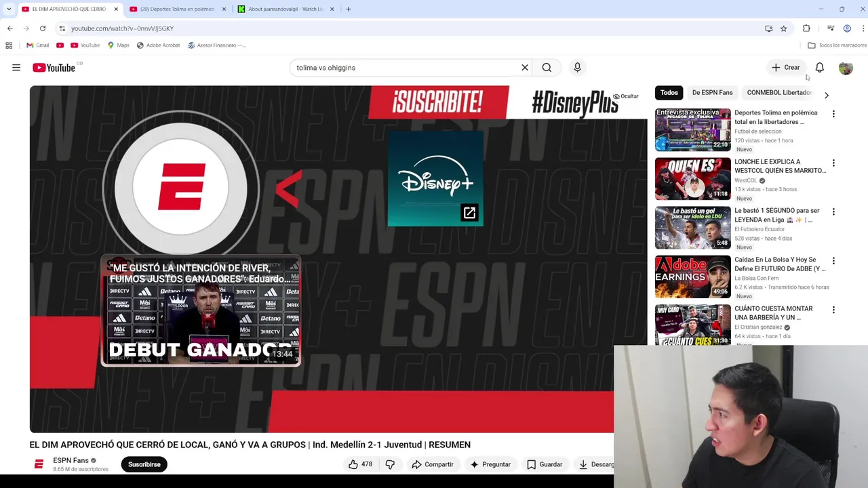The height and width of the screenshot is (488, 868).
Task: Open the YouTube hamburger guide menu
Action: pos(16,68)
